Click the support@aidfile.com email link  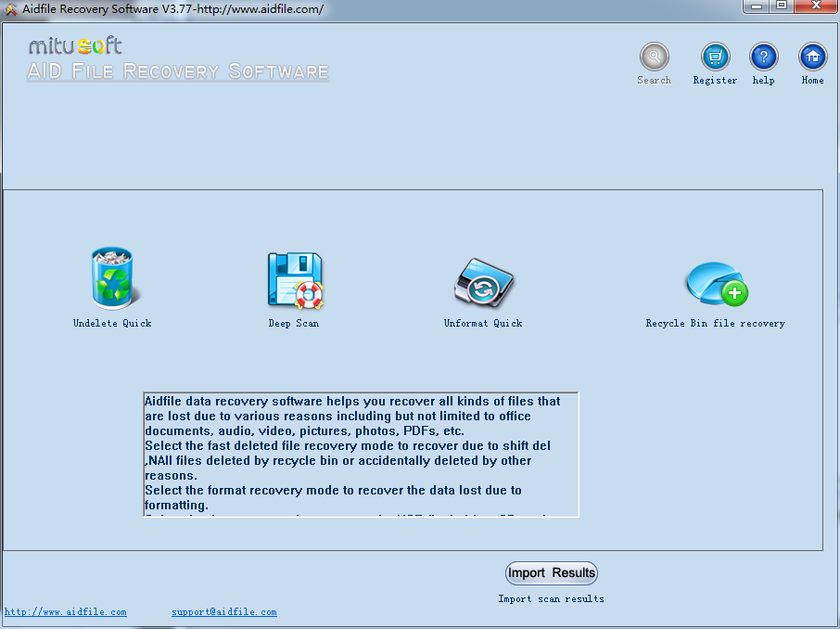pos(224,612)
